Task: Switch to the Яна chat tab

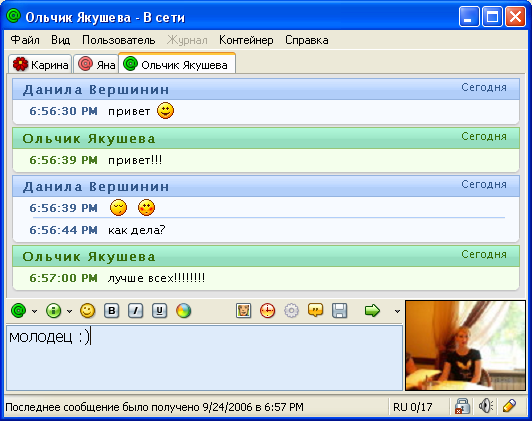Action: (96, 64)
